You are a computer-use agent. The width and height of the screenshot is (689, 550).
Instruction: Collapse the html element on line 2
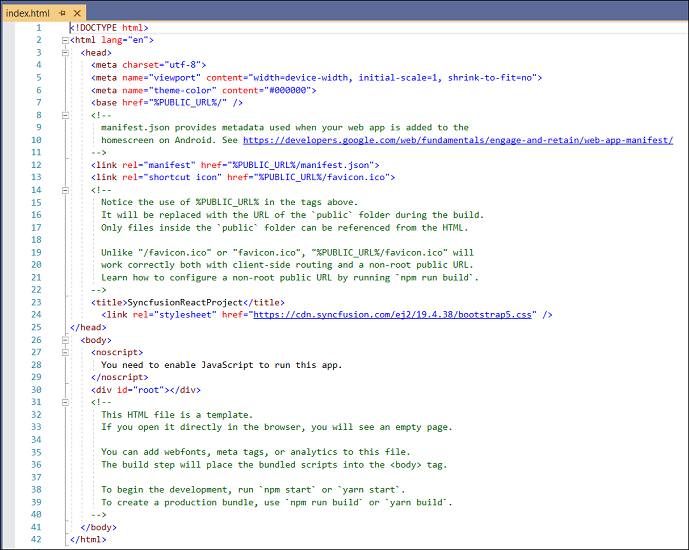tap(65, 40)
